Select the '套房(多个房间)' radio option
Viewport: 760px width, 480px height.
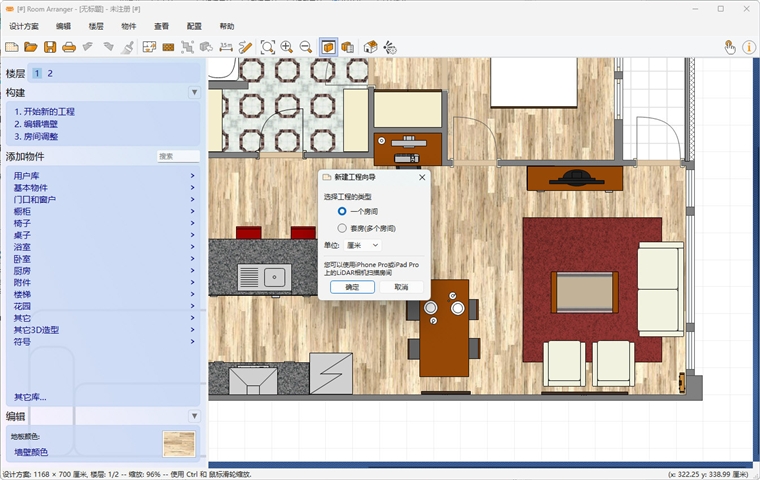(342, 228)
